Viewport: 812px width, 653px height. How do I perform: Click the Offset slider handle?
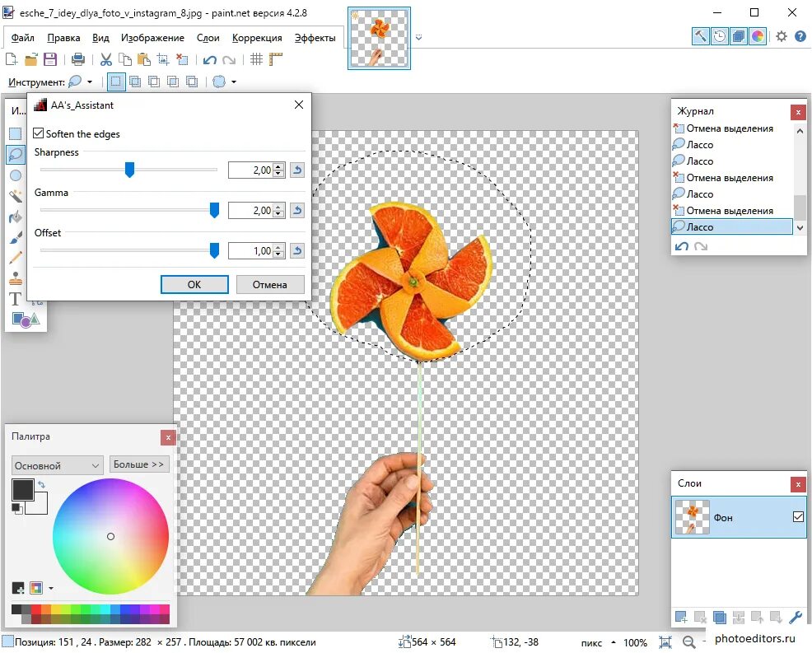[x=214, y=250]
